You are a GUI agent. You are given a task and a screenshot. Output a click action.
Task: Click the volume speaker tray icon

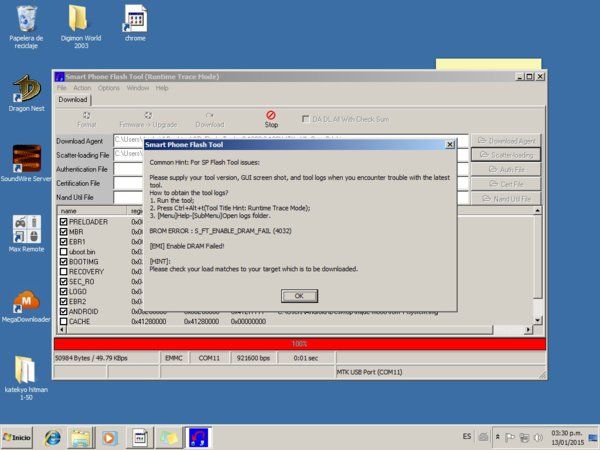(538, 437)
